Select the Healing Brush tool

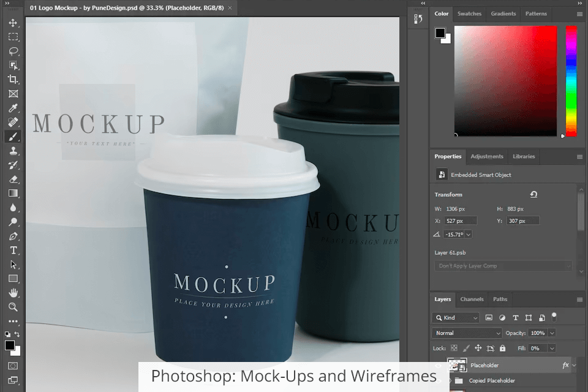tap(13, 123)
